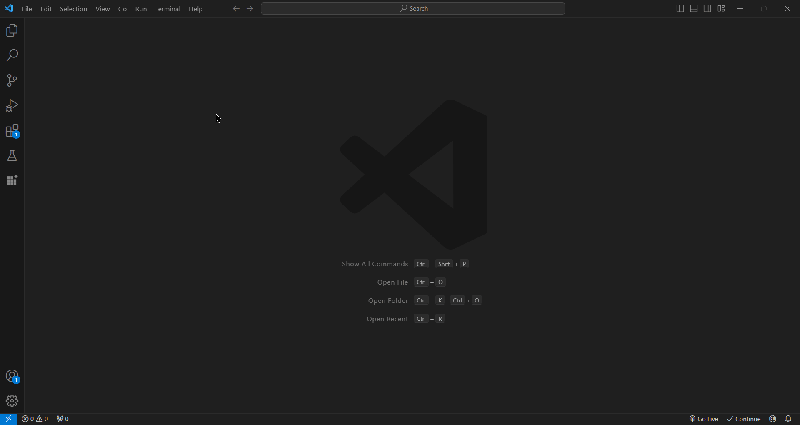Show errors and warnings in status bar
This screenshot has height=425, width=800.
[35, 419]
